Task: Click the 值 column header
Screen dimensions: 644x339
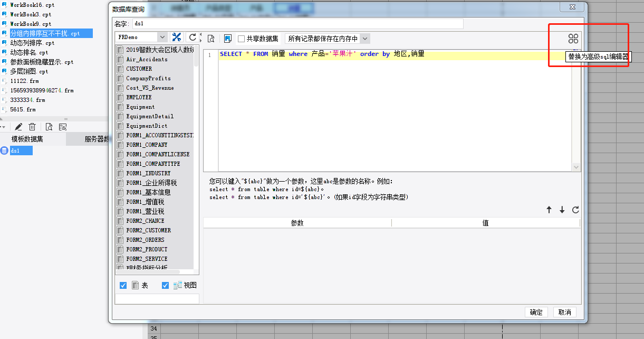Action: coord(486,223)
